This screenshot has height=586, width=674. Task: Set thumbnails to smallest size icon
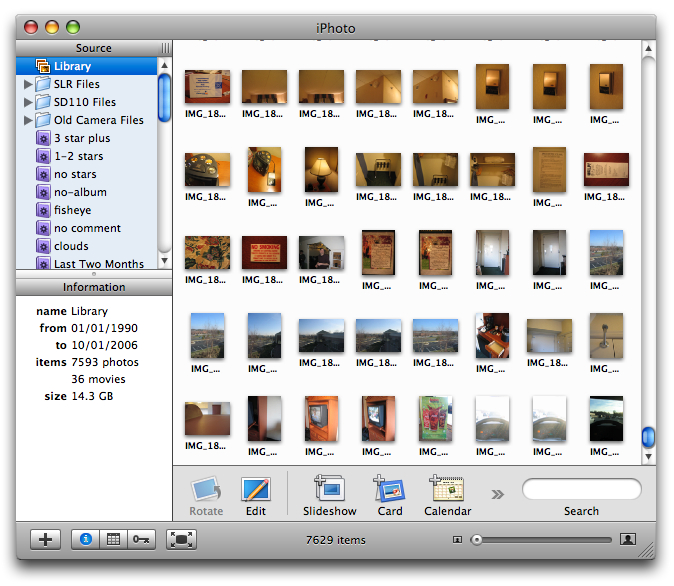coord(457,540)
